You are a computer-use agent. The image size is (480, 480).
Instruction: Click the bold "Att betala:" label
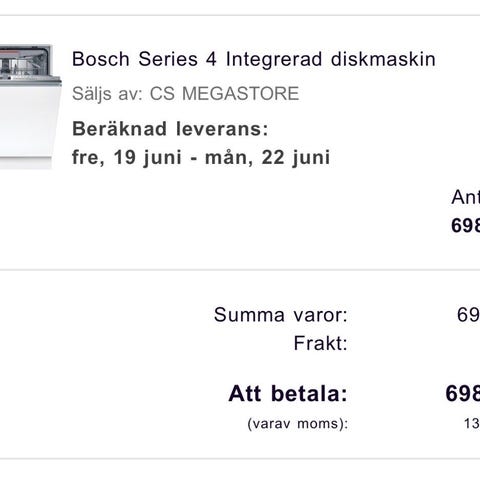point(288,394)
